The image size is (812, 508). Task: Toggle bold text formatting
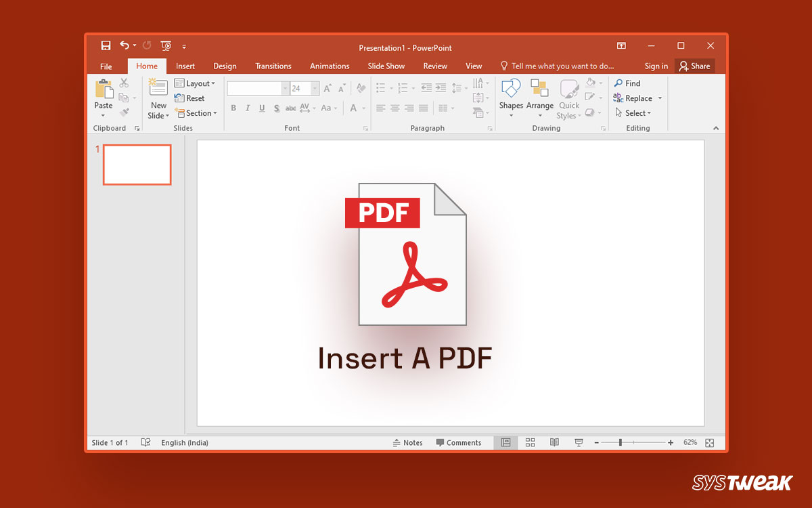(x=233, y=108)
